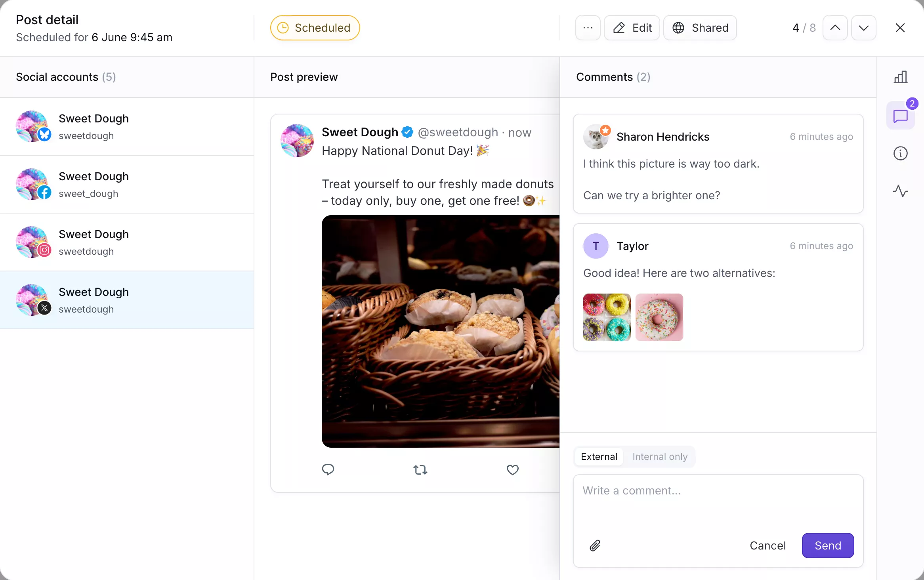Open the more options ellipsis menu
This screenshot has height=580, width=924.
coord(588,28)
